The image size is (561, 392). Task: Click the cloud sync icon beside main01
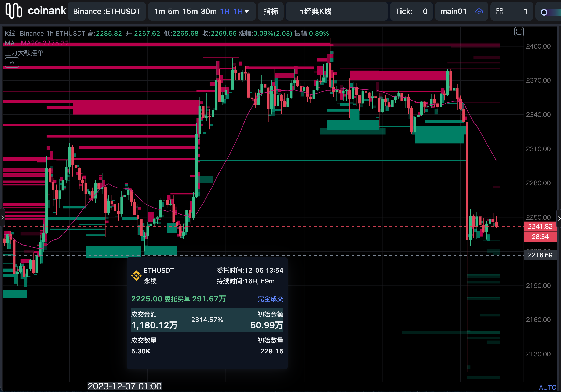pyautogui.click(x=479, y=11)
